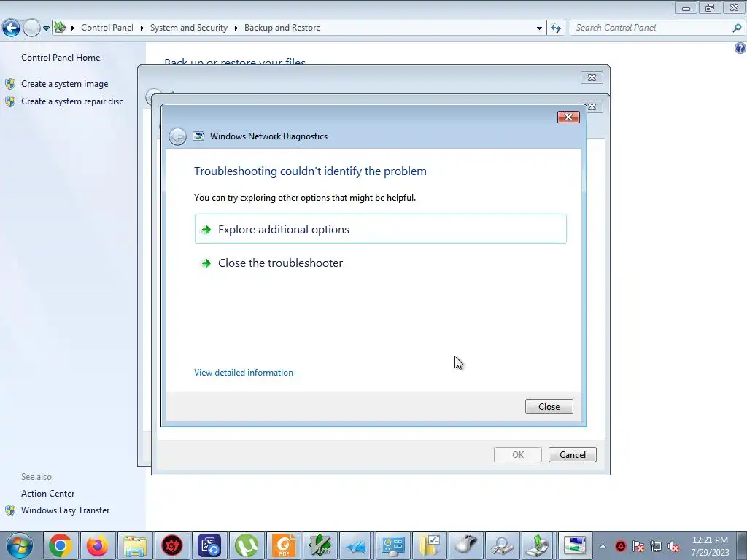Open recent pages dropdown next to forward button
Screen dimensions: 747x560
[46, 28]
